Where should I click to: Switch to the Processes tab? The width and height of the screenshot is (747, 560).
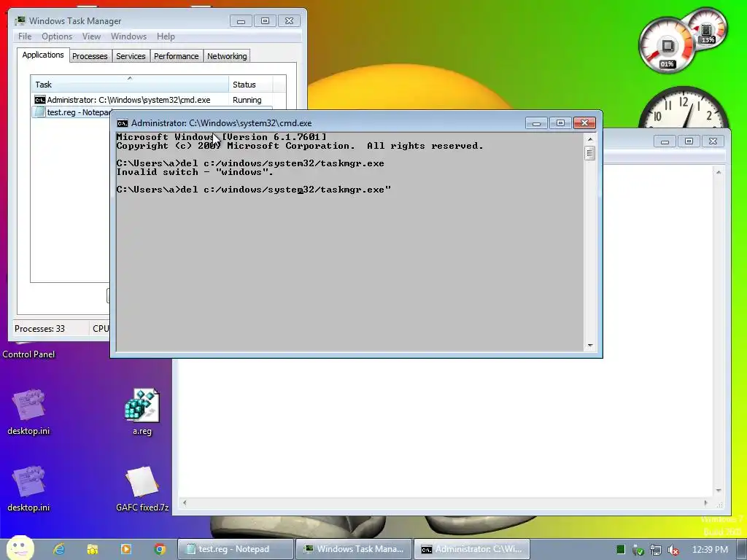click(x=90, y=56)
